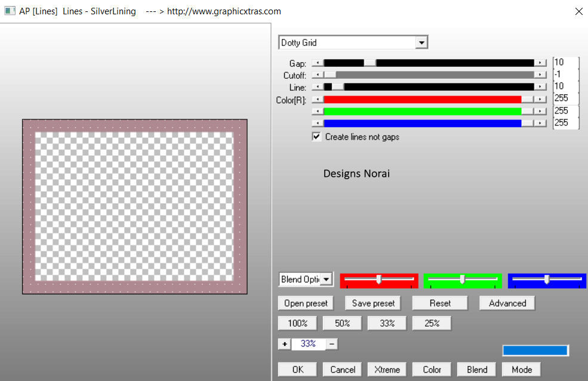Image resolution: width=588 pixels, height=381 pixels.
Task: Click the plugin icon in title bar
Action: click(10, 11)
